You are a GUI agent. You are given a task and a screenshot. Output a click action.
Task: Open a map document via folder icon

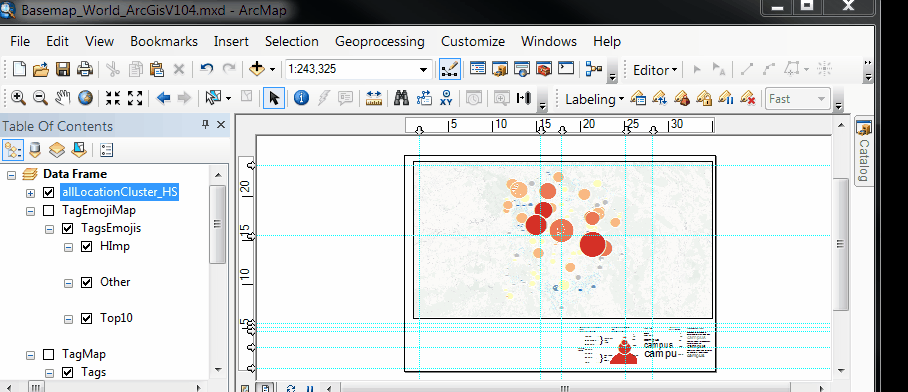pos(41,69)
